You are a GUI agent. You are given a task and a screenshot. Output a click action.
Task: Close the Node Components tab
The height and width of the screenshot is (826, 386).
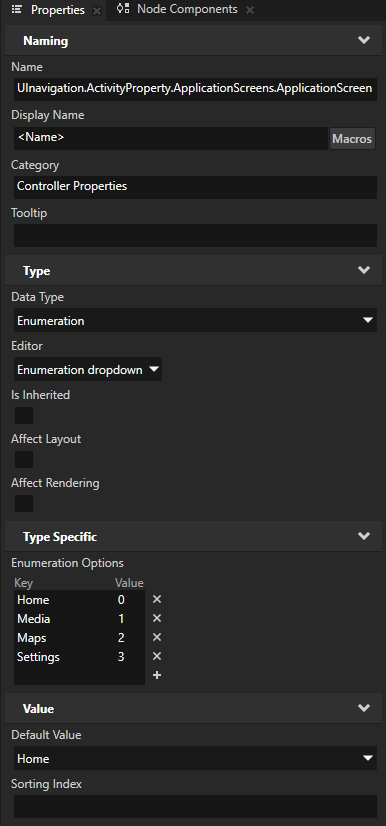tap(250, 10)
